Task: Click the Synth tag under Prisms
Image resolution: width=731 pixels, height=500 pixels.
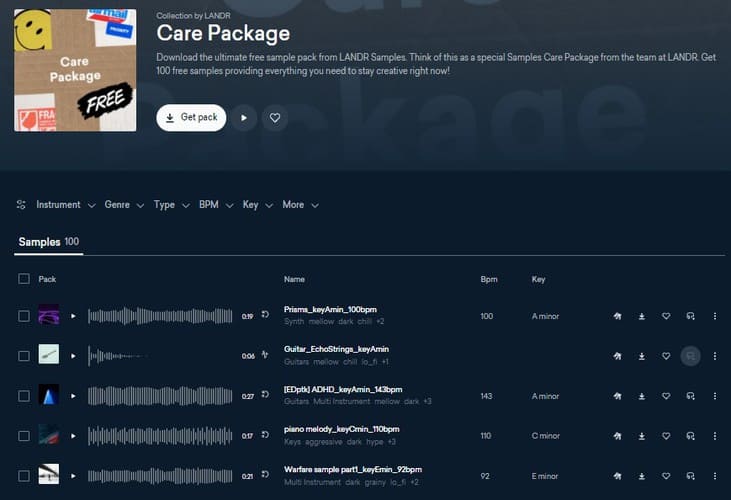Action: click(294, 322)
